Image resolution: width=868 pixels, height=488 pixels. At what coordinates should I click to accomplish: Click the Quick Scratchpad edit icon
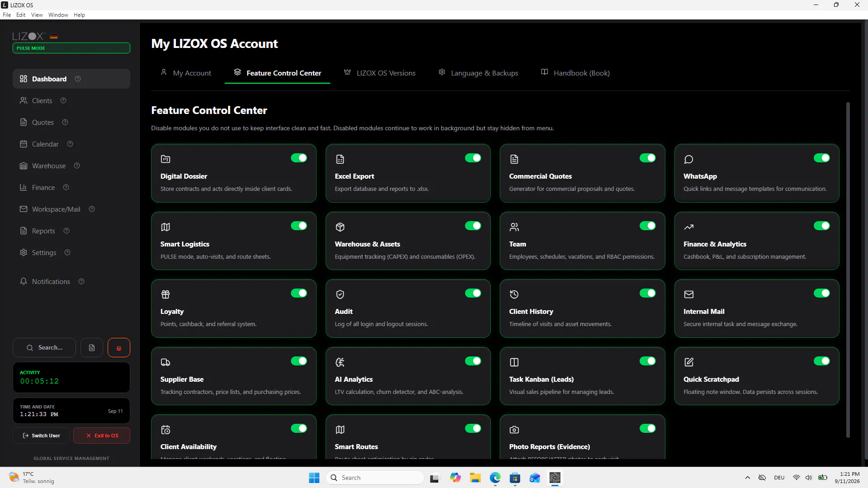[x=689, y=362]
